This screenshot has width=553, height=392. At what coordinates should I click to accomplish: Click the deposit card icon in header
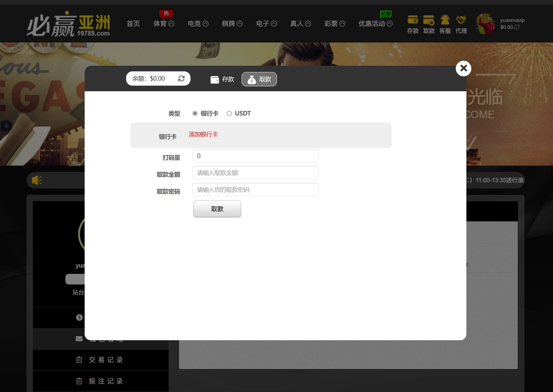(x=413, y=20)
